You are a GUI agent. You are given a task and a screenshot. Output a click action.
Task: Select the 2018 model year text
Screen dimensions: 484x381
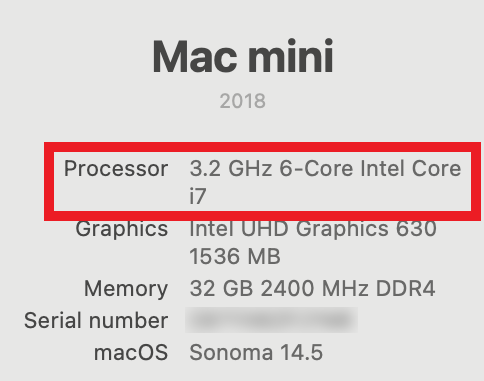point(243,101)
